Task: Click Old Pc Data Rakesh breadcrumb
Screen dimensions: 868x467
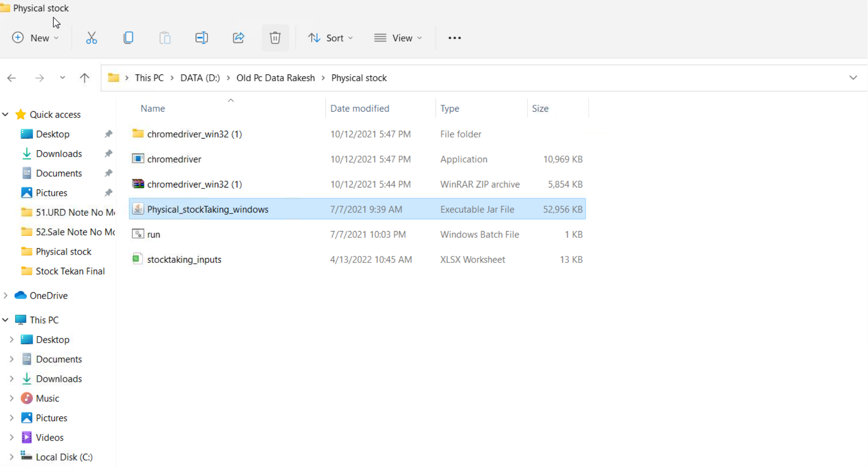Action: click(275, 78)
